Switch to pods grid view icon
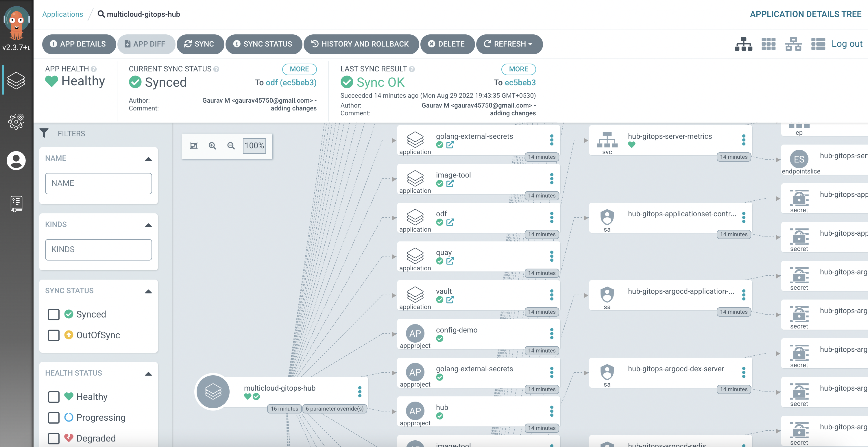Image resolution: width=868 pixels, height=447 pixels. 768,44
